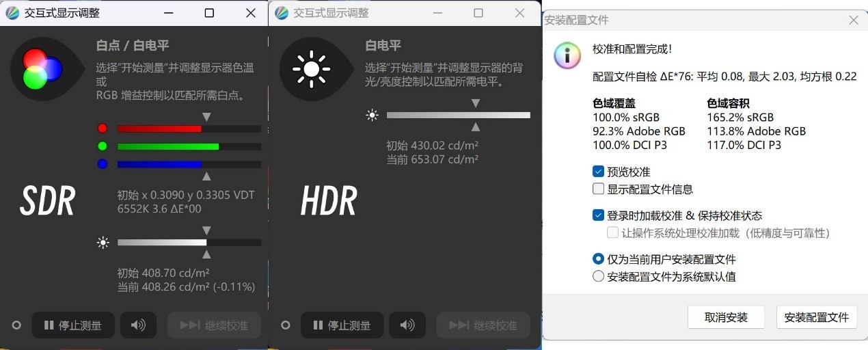
Task: Mute sound in the HDR adjustment window
Action: tap(407, 325)
